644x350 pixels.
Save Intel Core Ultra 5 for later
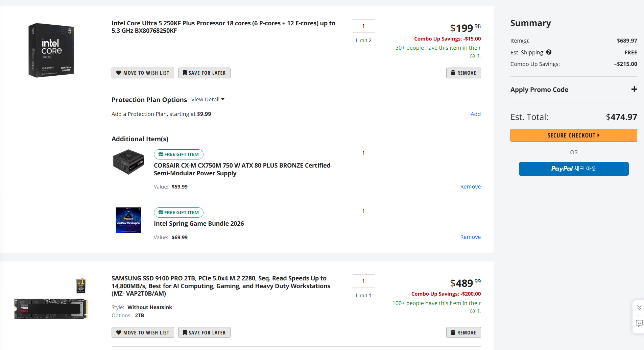click(204, 73)
